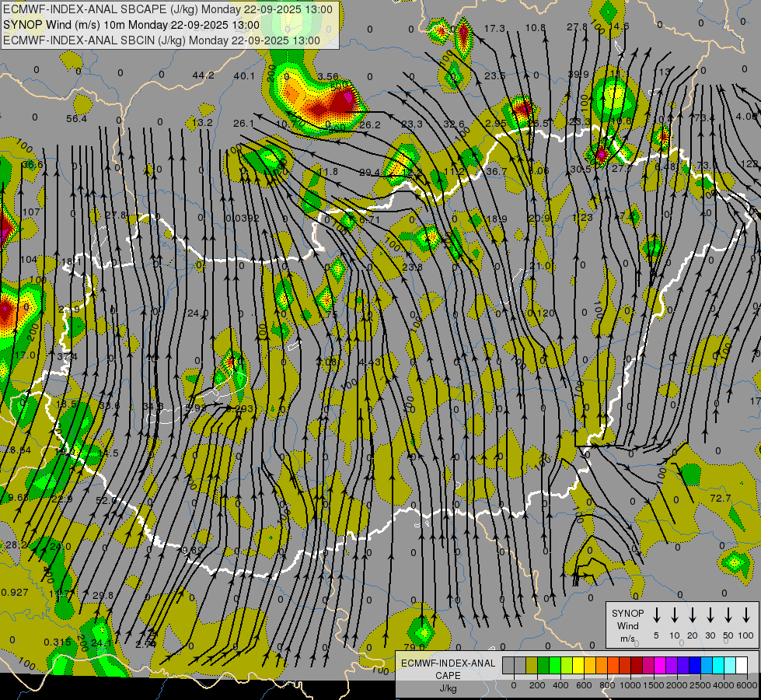The height and width of the screenshot is (700, 761).
Task: Click the 18.9 value on the map
Action: click(x=496, y=219)
